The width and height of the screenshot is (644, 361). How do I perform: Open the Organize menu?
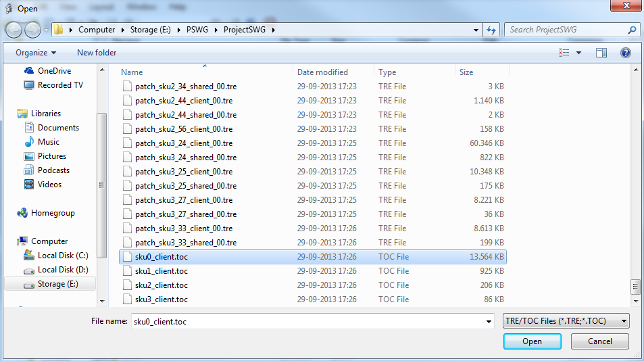pyautogui.click(x=36, y=53)
